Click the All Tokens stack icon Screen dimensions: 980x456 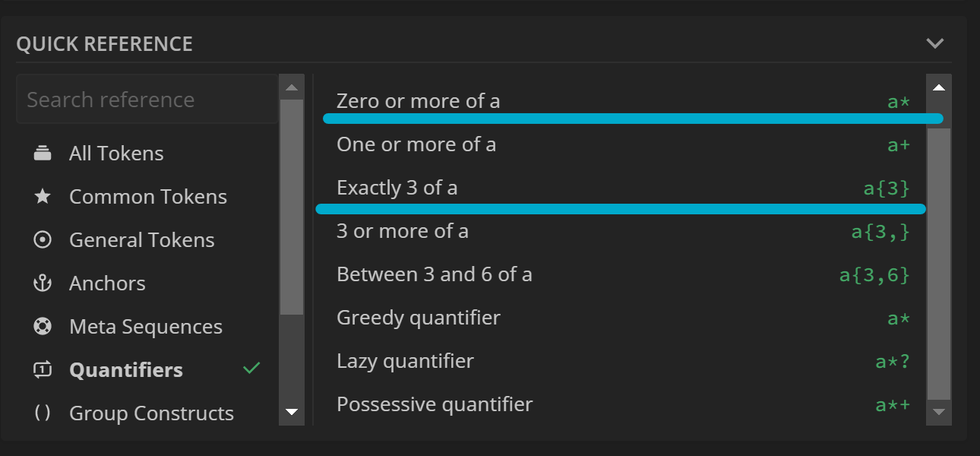pos(43,154)
